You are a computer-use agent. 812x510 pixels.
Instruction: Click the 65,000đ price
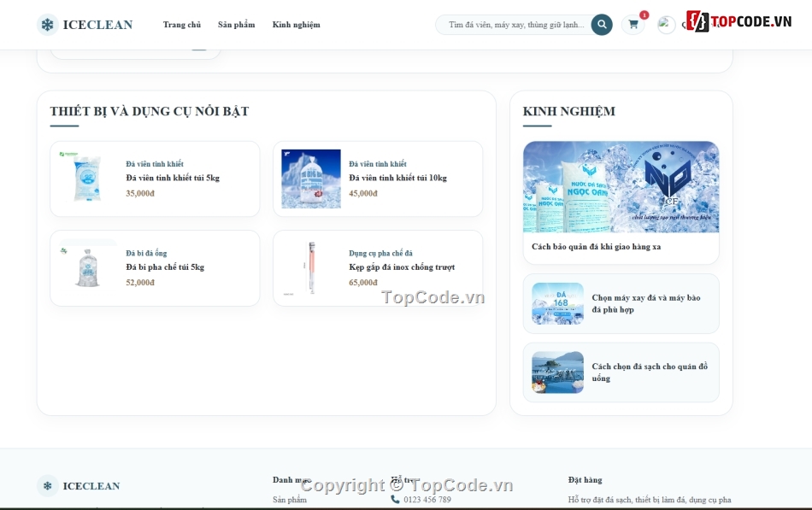pyautogui.click(x=363, y=283)
